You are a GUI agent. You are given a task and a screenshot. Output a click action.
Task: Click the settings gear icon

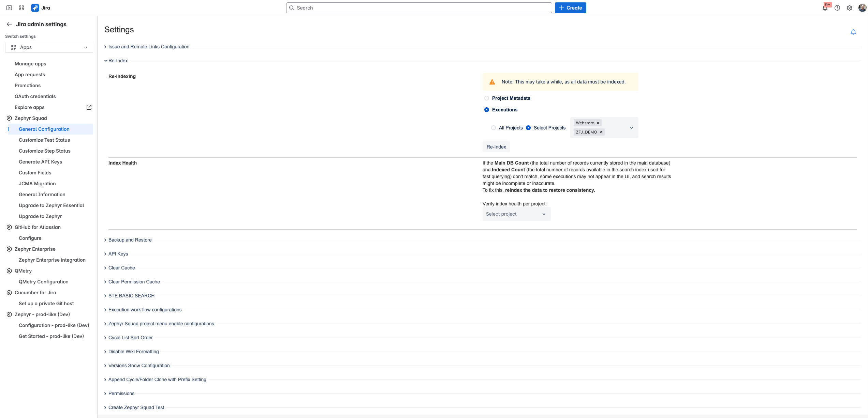point(850,8)
